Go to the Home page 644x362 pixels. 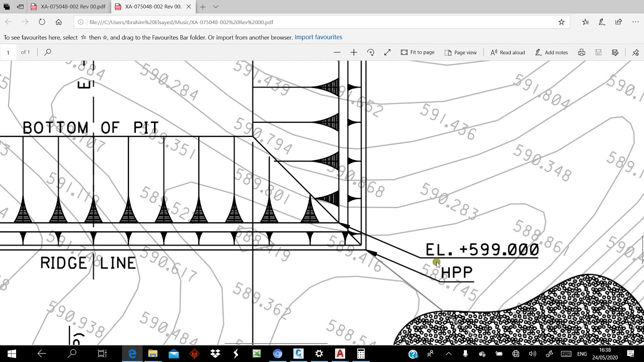pyautogui.click(x=58, y=22)
